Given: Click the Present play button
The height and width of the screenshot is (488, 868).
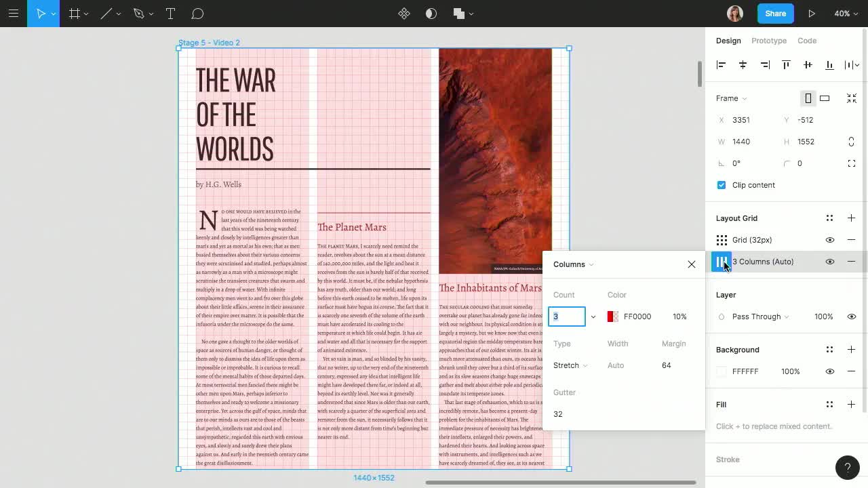Looking at the screenshot, I should click(x=812, y=14).
